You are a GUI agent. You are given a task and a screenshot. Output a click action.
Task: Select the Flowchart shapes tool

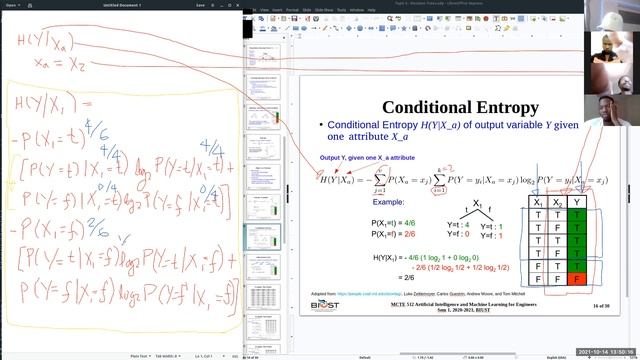click(382, 28)
